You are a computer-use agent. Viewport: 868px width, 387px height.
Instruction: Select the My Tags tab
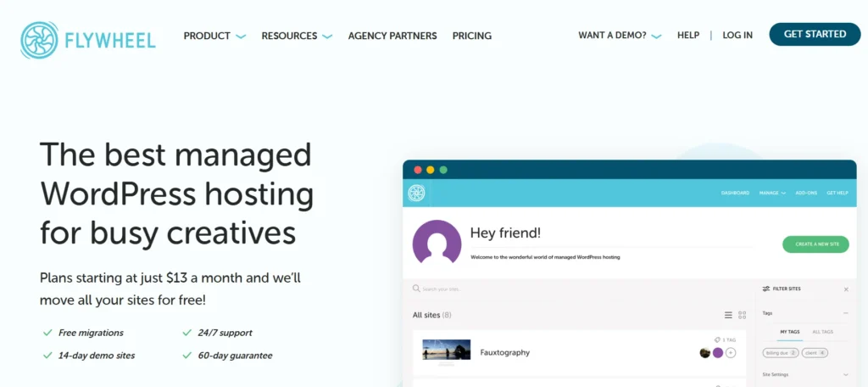point(790,332)
